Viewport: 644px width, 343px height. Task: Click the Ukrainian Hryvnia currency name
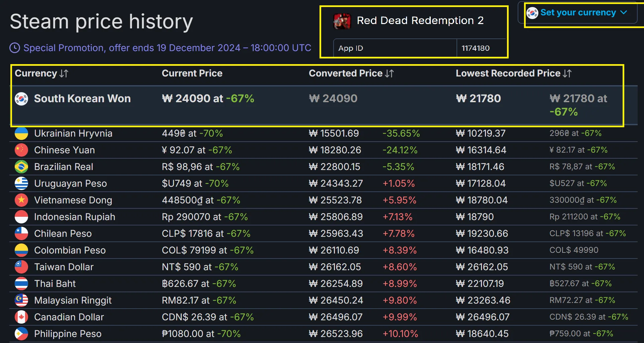point(73,133)
